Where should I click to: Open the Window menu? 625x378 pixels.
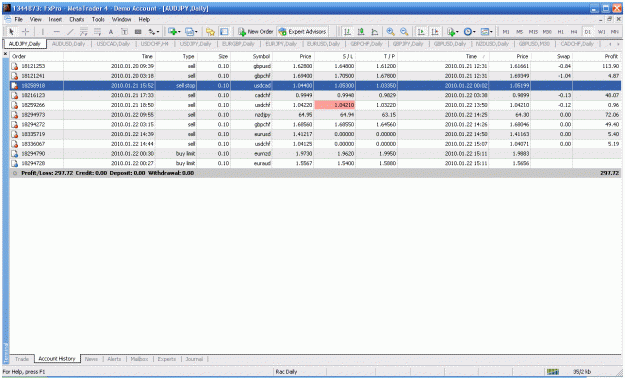(x=121, y=19)
